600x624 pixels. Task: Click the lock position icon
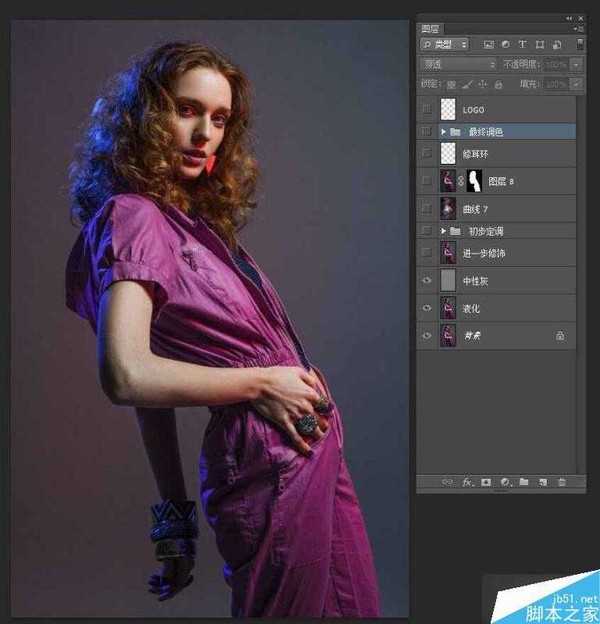tap(483, 84)
